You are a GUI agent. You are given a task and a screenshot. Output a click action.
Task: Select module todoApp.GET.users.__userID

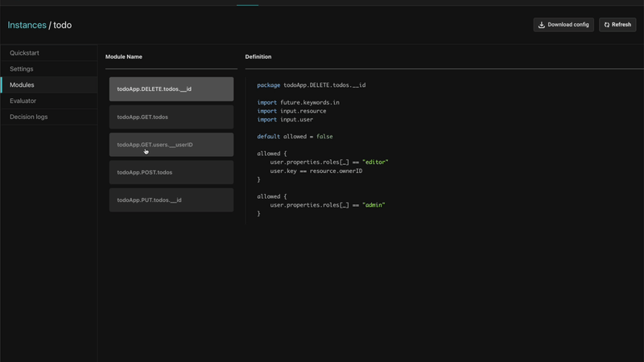171,145
